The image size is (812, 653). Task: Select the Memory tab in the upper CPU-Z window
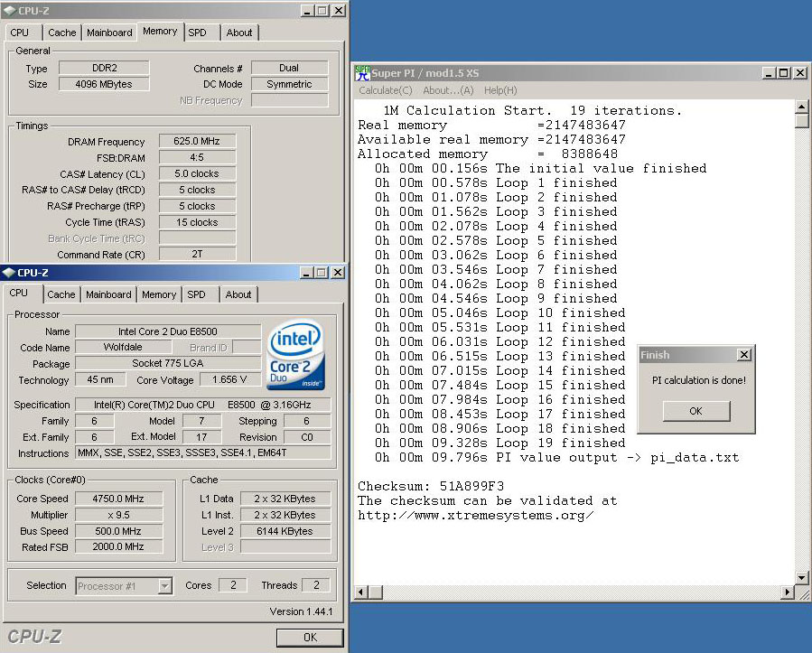[160, 31]
